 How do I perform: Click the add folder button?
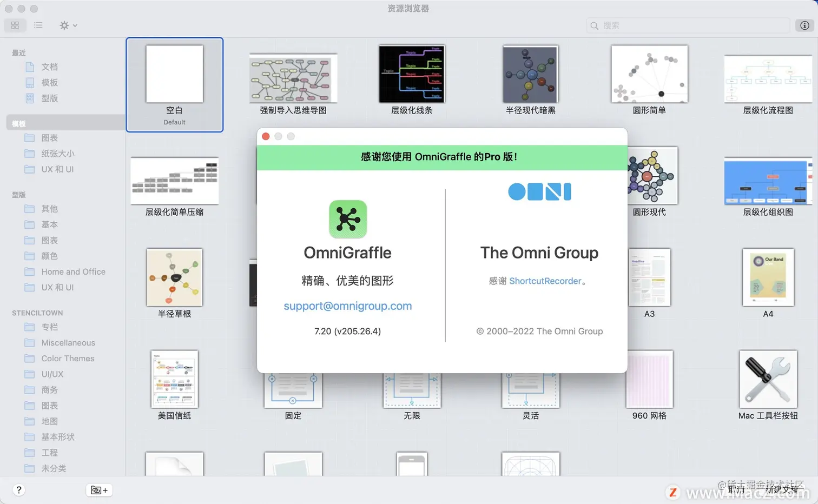click(100, 490)
